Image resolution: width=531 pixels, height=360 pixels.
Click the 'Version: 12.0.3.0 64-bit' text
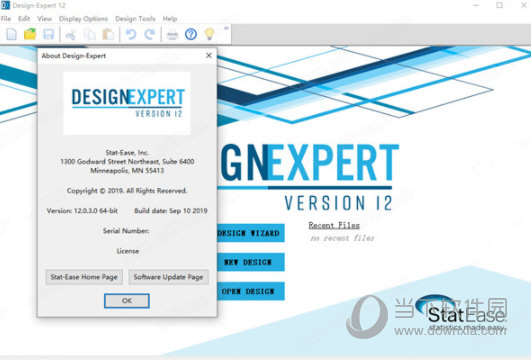[x=82, y=211]
